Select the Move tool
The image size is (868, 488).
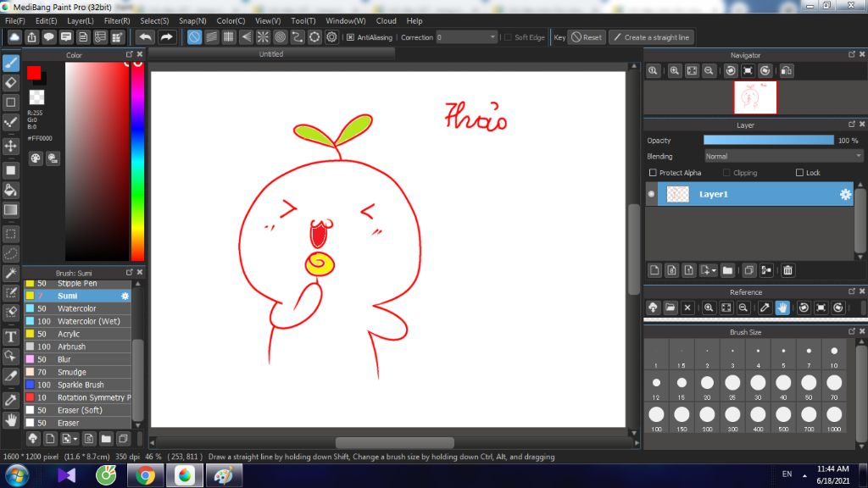[x=11, y=146]
